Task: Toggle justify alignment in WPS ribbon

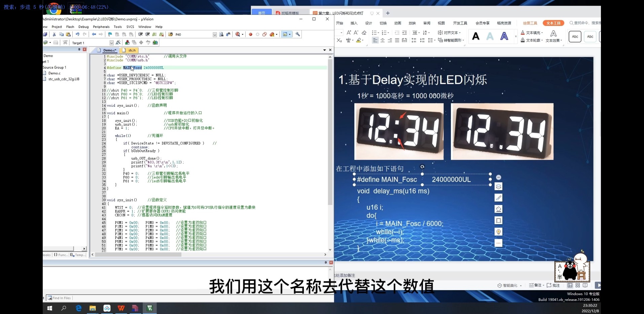Action: [397, 40]
